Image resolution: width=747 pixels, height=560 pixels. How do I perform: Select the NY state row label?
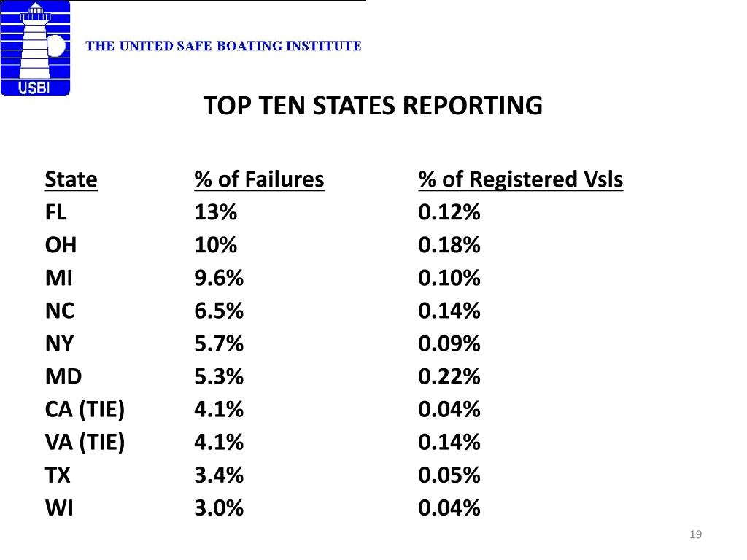pyautogui.click(x=59, y=344)
